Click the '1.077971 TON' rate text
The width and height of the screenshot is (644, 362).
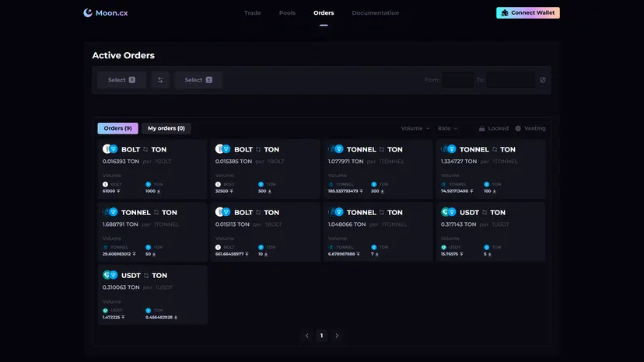[x=346, y=162]
